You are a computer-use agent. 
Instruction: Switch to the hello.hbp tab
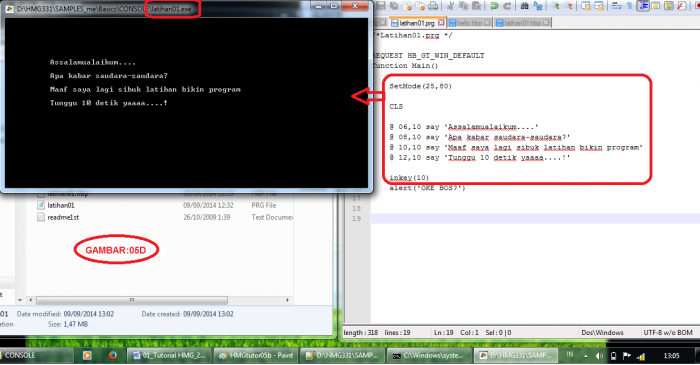click(469, 23)
